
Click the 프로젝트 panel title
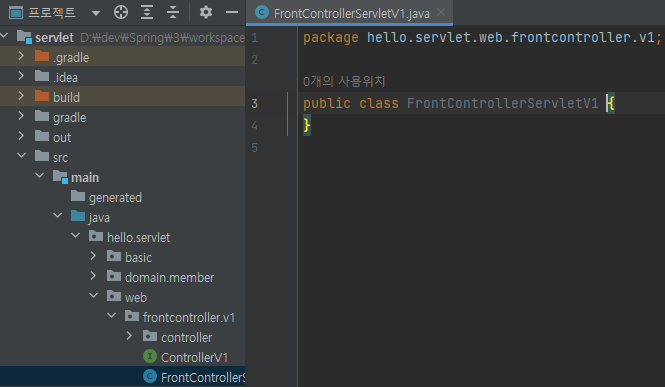click(x=52, y=13)
